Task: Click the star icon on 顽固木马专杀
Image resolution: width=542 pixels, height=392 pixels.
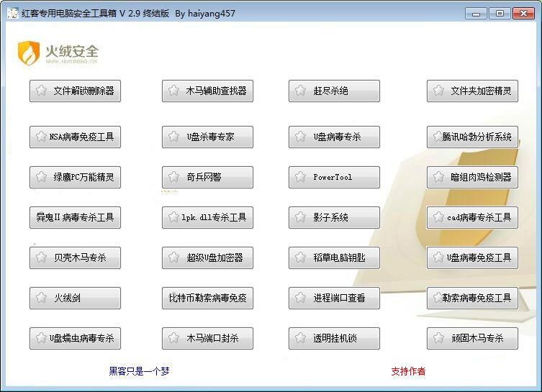Action: tap(438, 338)
